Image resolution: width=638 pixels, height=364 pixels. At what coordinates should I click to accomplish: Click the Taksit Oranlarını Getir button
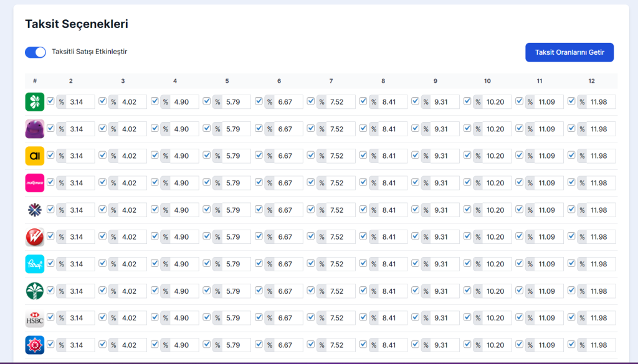coord(569,52)
